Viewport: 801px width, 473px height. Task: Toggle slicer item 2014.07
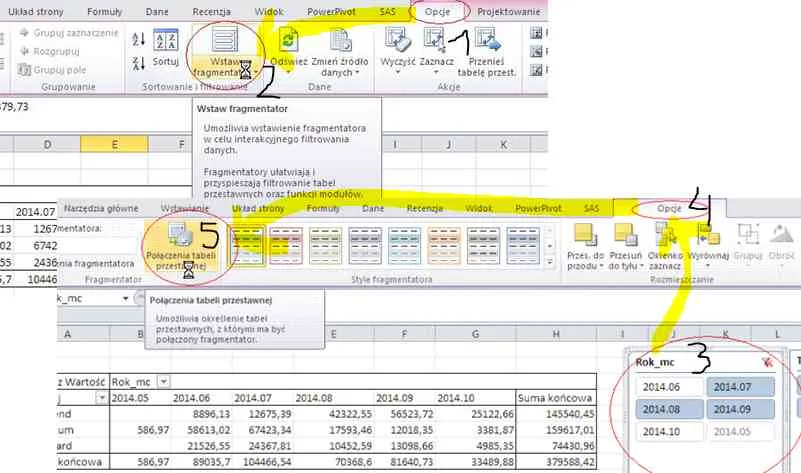point(736,386)
